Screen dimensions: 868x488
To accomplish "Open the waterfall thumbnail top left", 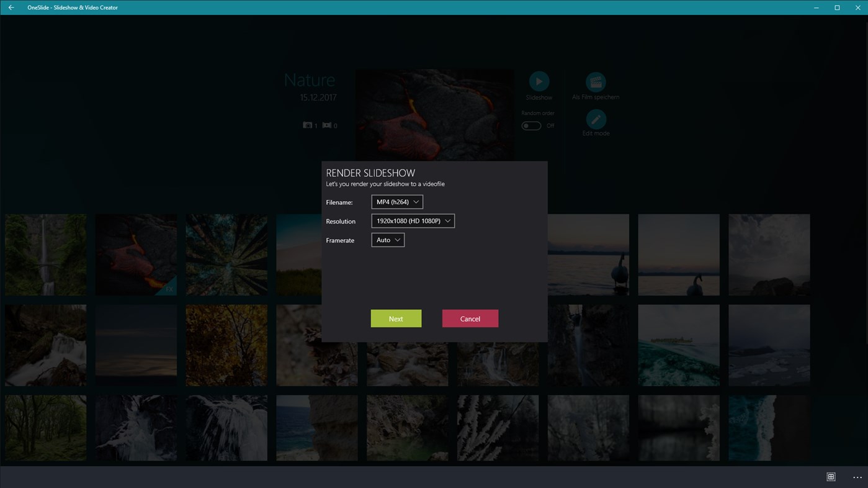I will pyautogui.click(x=45, y=254).
